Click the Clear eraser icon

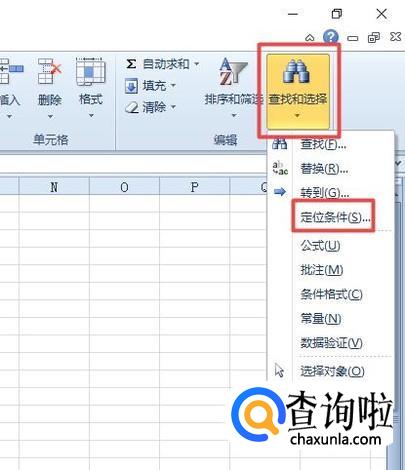point(132,107)
